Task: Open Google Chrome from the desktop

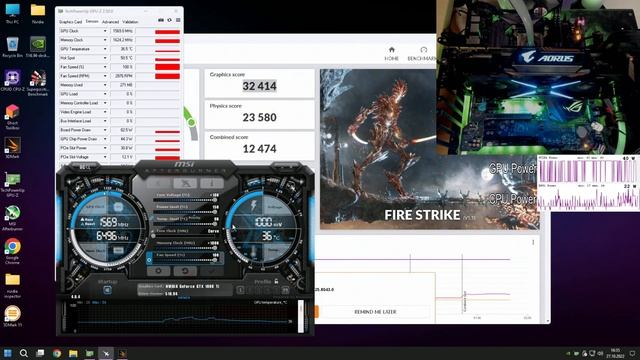Action: [x=12, y=251]
